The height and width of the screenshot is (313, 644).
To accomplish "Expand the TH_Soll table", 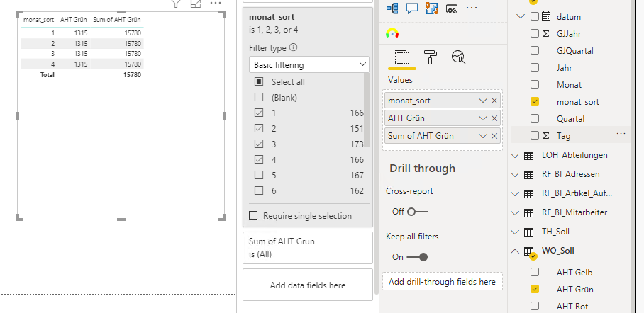I will [x=515, y=232].
